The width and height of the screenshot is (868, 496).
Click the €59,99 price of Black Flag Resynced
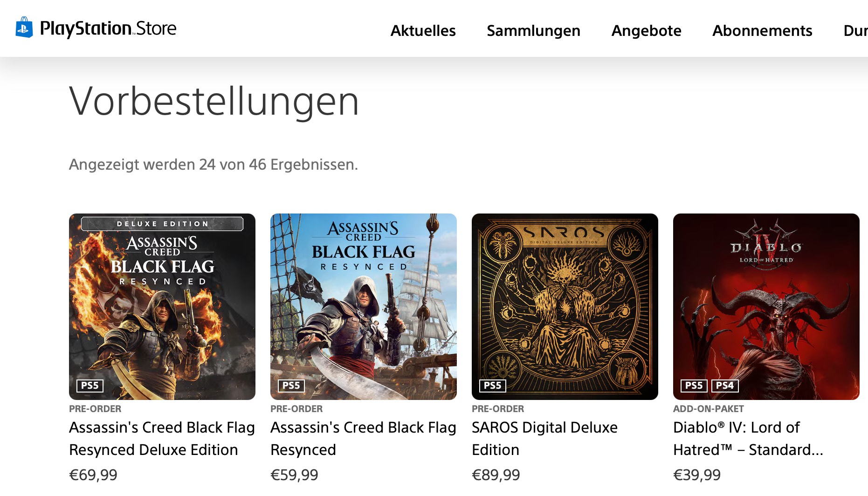[x=294, y=475]
